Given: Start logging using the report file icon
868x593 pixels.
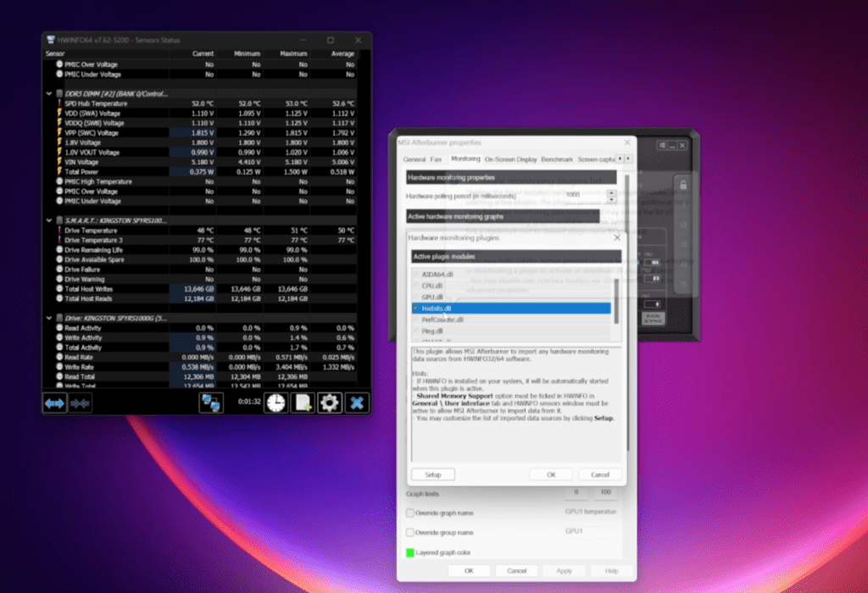Looking at the screenshot, I should click(x=302, y=403).
